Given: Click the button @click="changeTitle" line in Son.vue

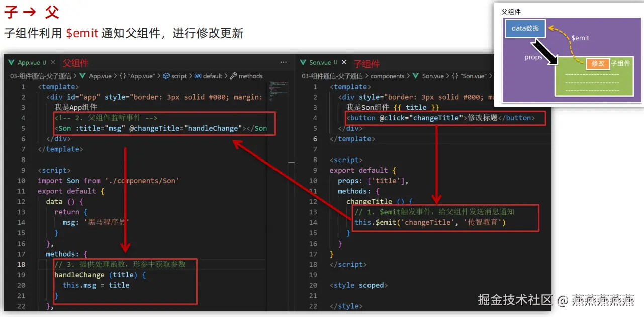Looking at the screenshot, I should tap(440, 118).
